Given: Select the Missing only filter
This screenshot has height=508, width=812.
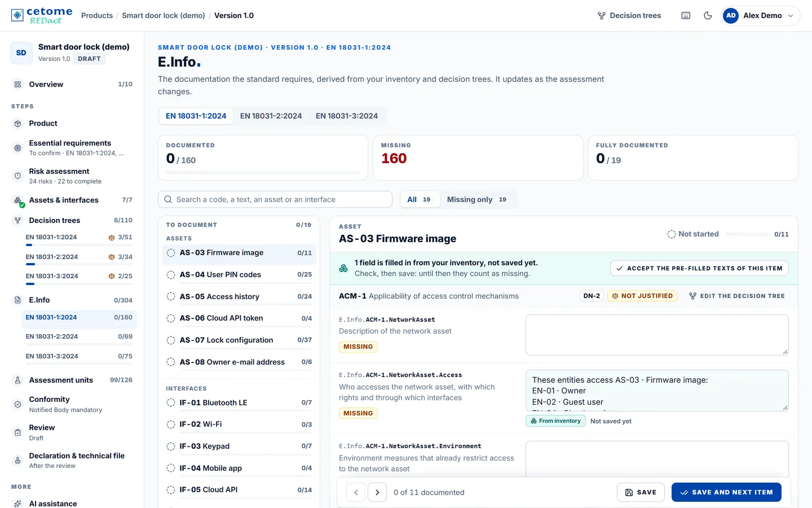Looking at the screenshot, I should [x=477, y=199].
